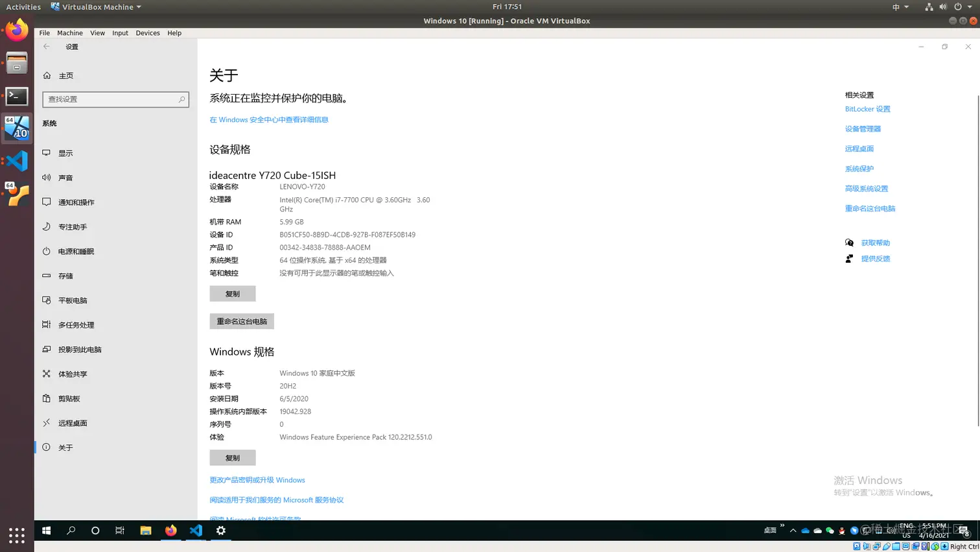Open the BitLocker 设置 link

868,109
